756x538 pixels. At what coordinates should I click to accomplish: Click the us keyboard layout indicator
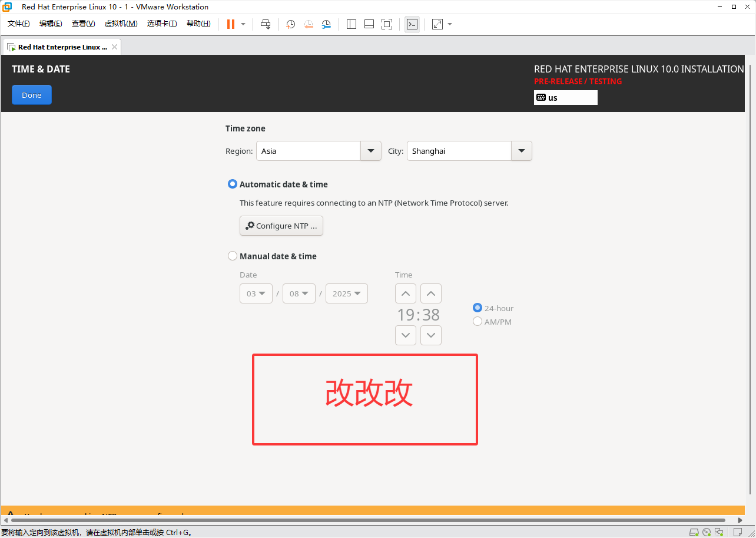coord(566,98)
